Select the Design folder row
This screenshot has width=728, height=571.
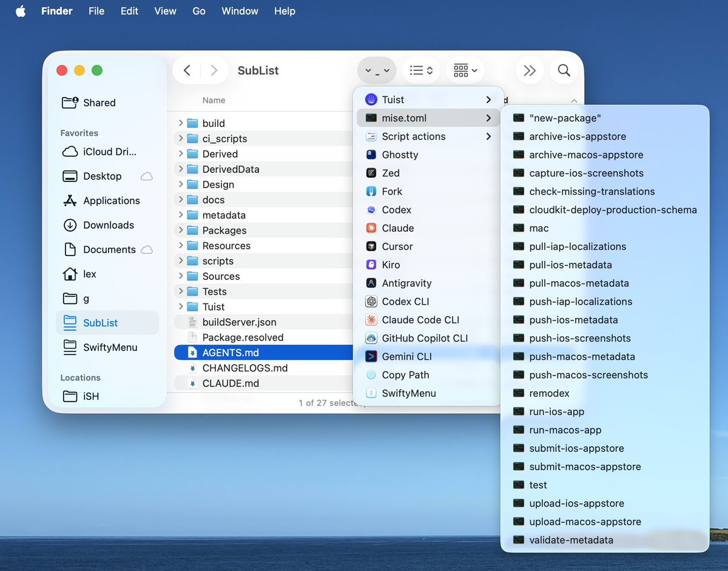pyautogui.click(x=264, y=184)
